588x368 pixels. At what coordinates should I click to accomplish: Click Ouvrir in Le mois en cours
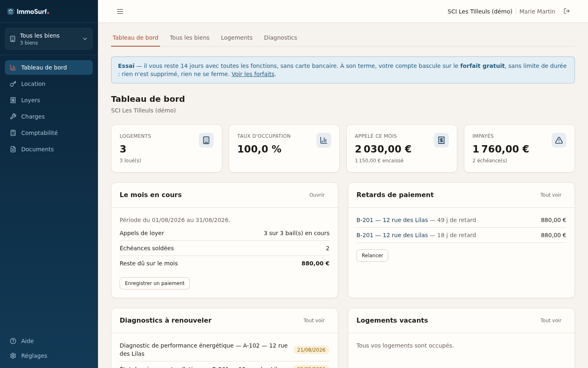(317, 195)
